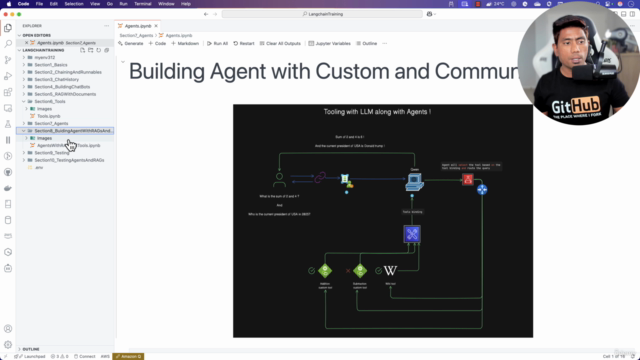Open the Selection menu

tap(74, 4)
